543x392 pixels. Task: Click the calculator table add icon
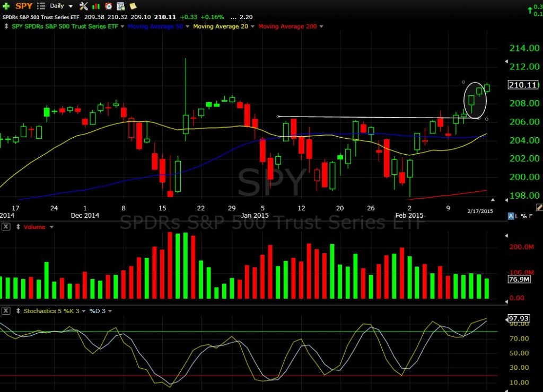coord(121,6)
